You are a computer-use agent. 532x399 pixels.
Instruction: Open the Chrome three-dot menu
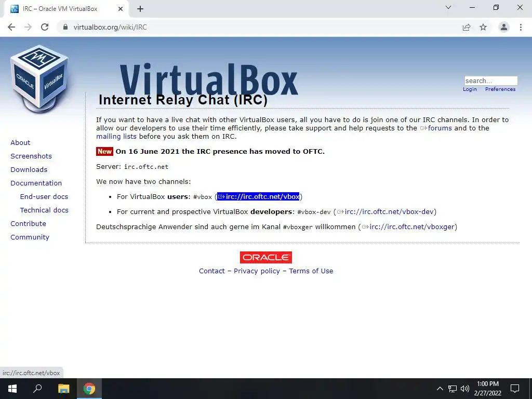pos(521,27)
